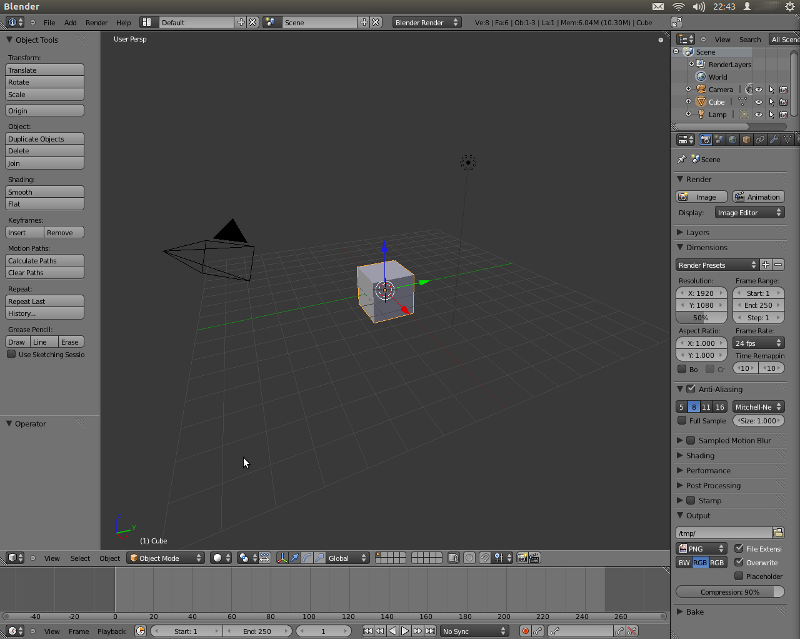Viewport: 800px width, 639px height.
Task: Toggle selectability arrow for Cube
Action: 771,102
